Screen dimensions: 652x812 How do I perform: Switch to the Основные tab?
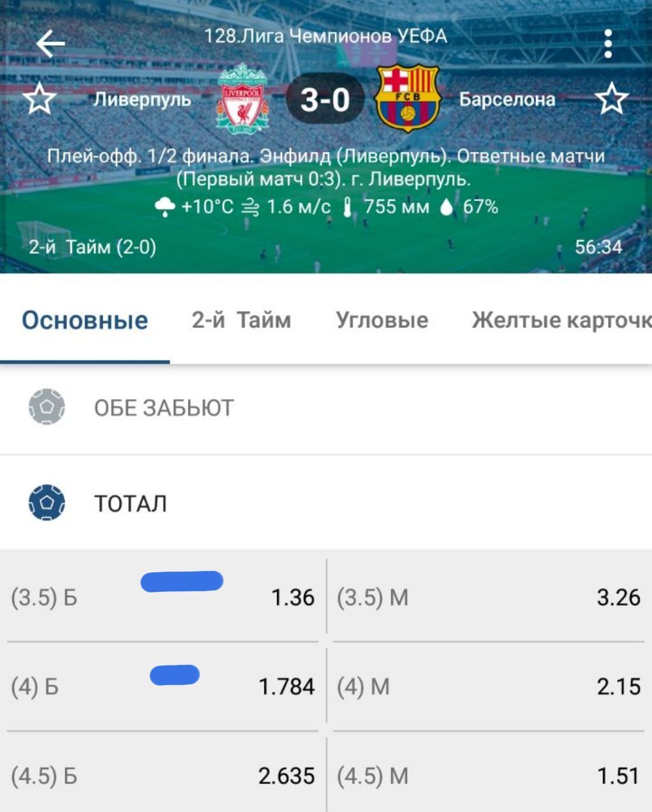click(85, 320)
